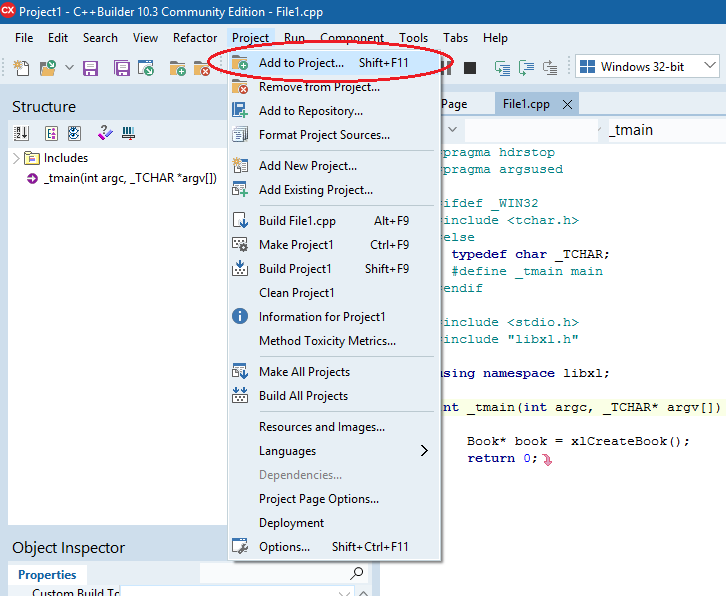Choose Add Existing Project menu item
726x596 pixels.
click(x=334, y=190)
